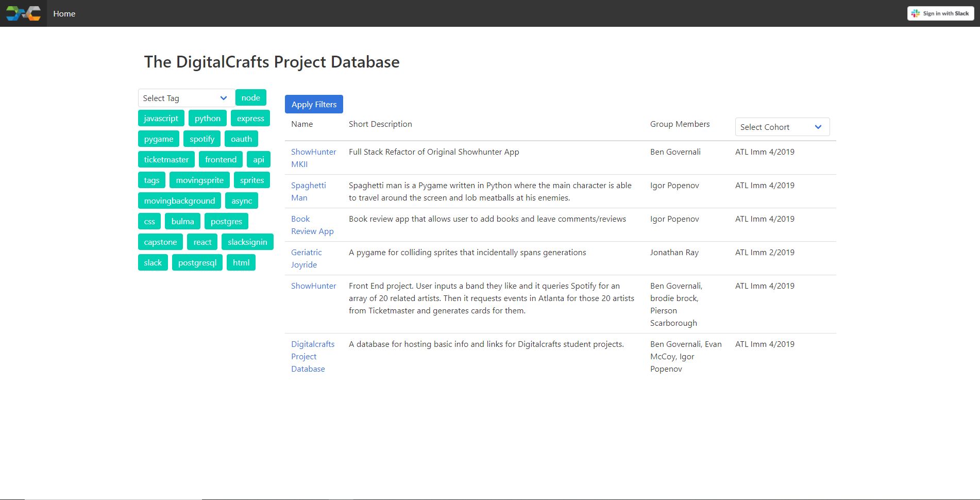The image size is (980, 500).
Task: Select the ticketmaster tag
Action: click(x=166, y=159)
